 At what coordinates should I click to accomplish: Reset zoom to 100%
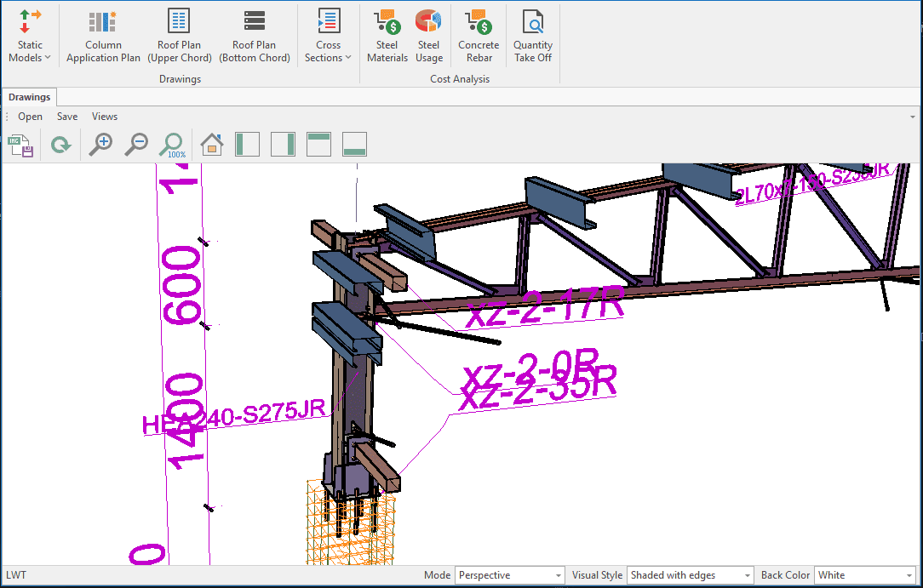[x=173, y=146]
